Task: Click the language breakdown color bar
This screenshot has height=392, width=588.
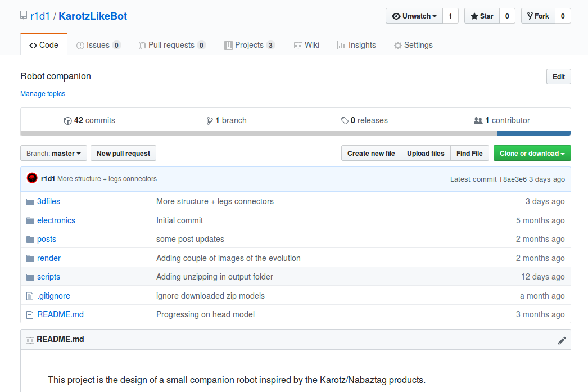Action: [x=296, y=133]
